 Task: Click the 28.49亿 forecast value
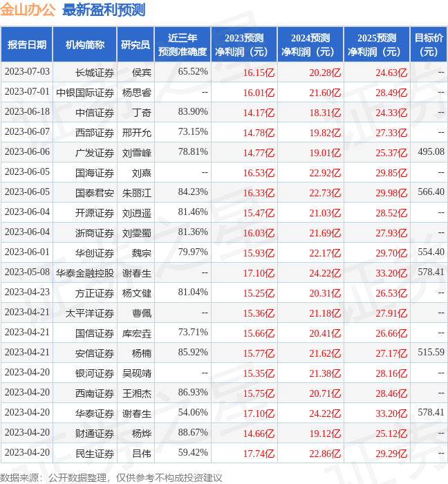(391, 93)
